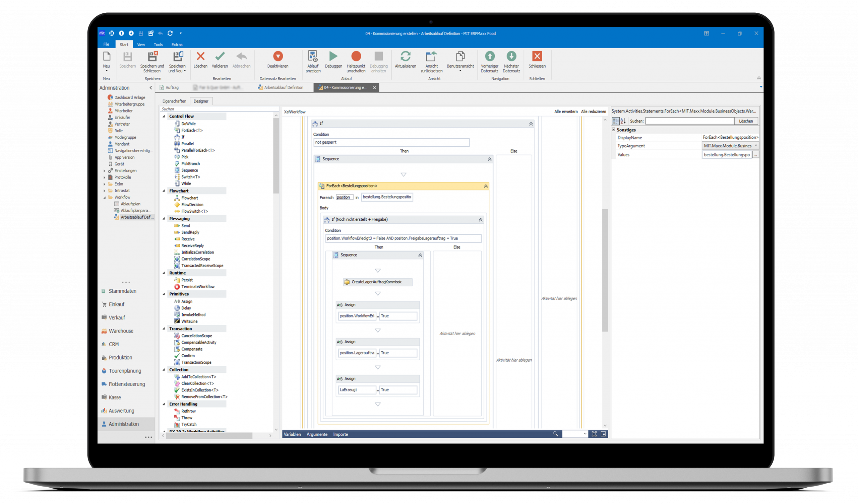Image resolution: width=858 pixels, height=504 pixels.
Task: Click the not gesperrt condition field
Action: click(391, 142)
